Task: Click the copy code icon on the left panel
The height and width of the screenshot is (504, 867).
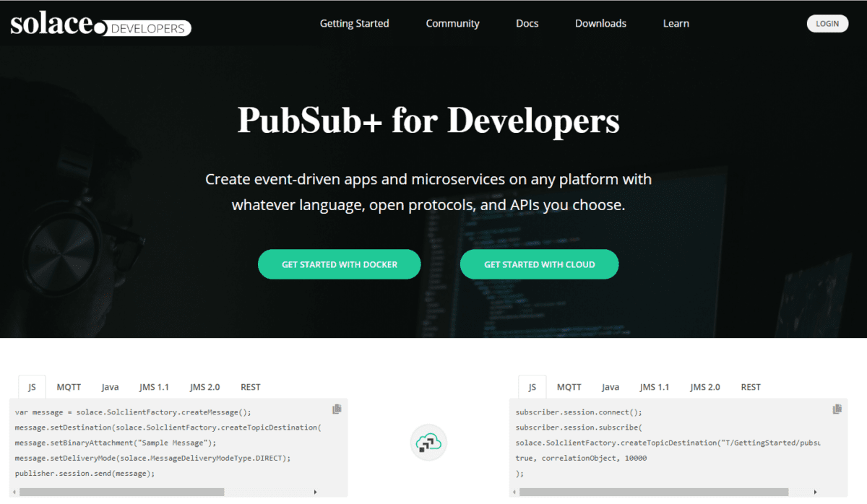Action: coord(337,409)
